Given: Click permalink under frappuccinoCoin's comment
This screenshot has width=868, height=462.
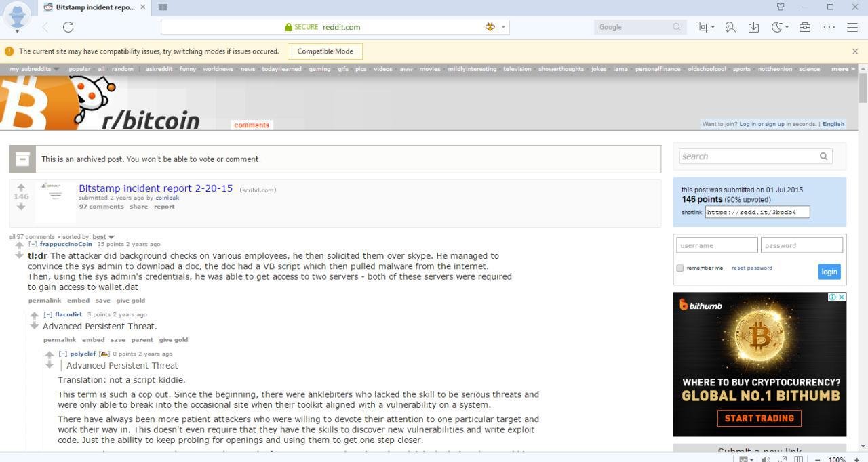Looking at the screenshot, I should [45, 301].
